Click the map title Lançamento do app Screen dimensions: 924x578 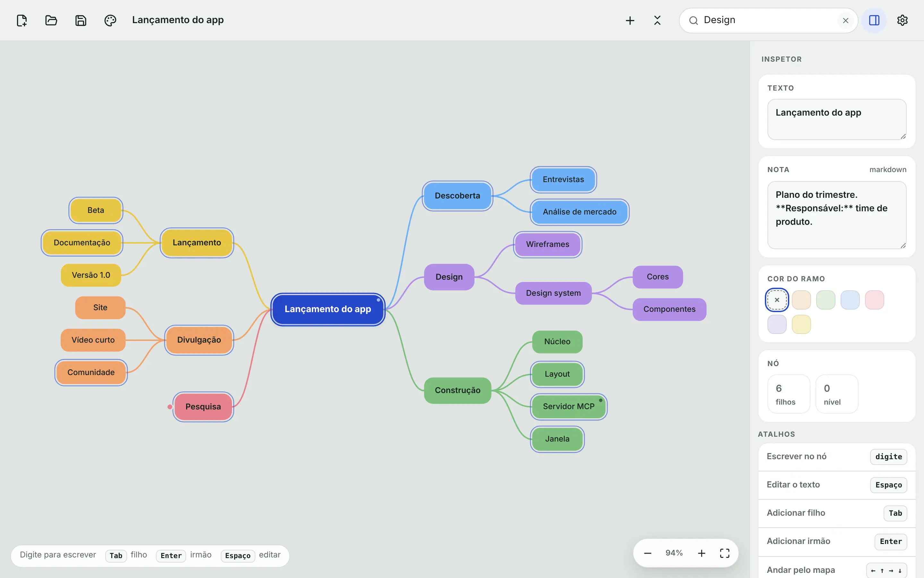coord(178,20)
